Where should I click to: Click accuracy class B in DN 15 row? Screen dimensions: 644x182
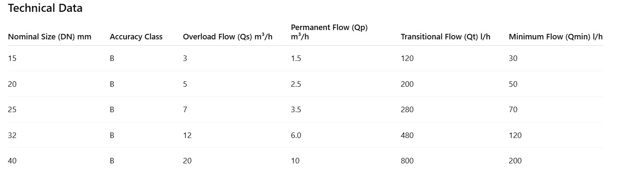[112, 58]
